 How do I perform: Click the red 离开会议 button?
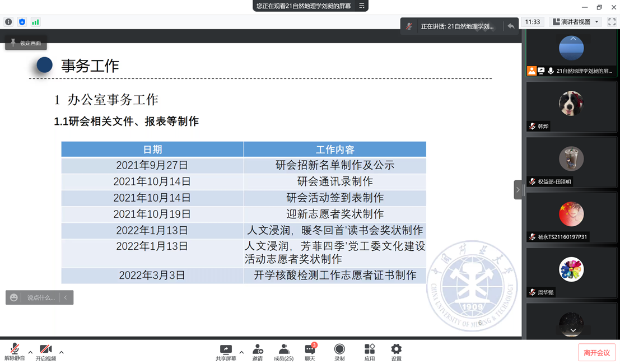[x=596, y=353]
